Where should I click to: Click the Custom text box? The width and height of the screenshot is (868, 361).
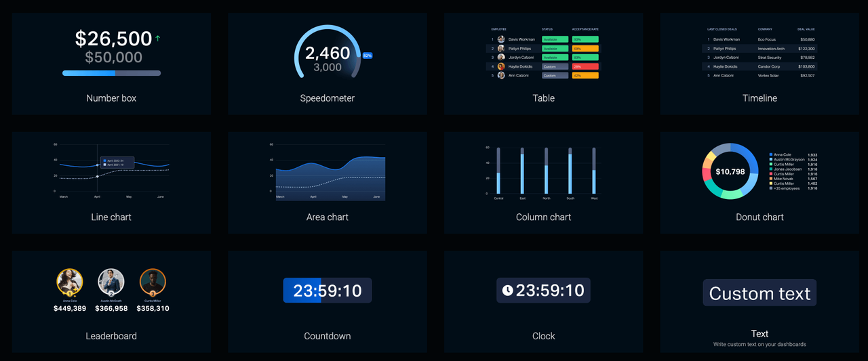click(x=759, y=293)
